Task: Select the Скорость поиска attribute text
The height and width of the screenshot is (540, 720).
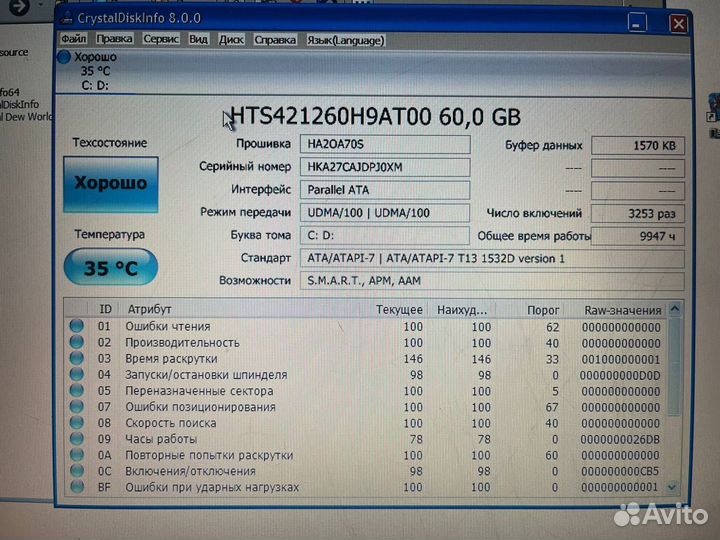Action: 170,423
